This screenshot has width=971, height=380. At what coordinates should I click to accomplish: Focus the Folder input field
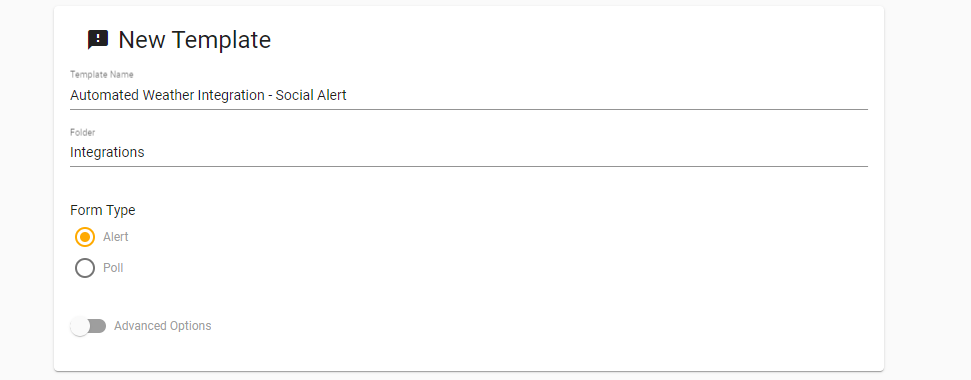[469, 153]
